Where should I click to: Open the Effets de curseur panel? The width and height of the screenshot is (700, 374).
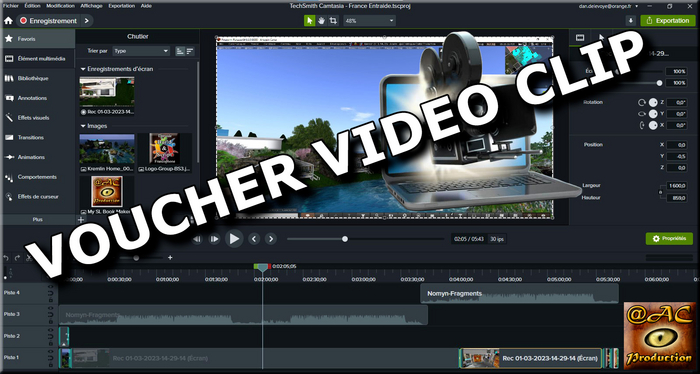coord(38,196)
